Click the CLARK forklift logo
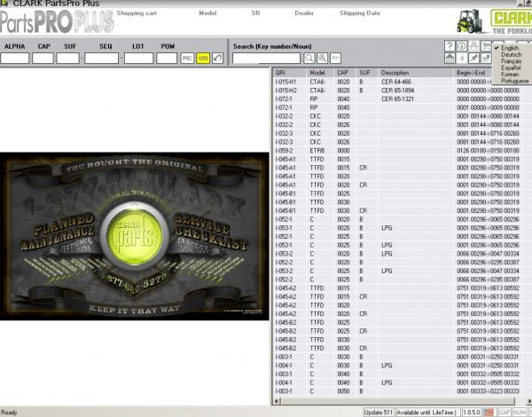Viewport: 532px width, 417px height. (495, 21)
